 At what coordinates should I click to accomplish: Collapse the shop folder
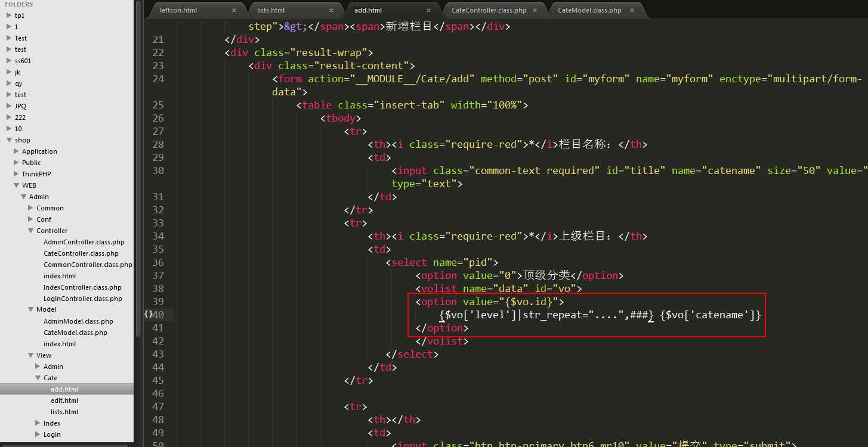[9, 140]
